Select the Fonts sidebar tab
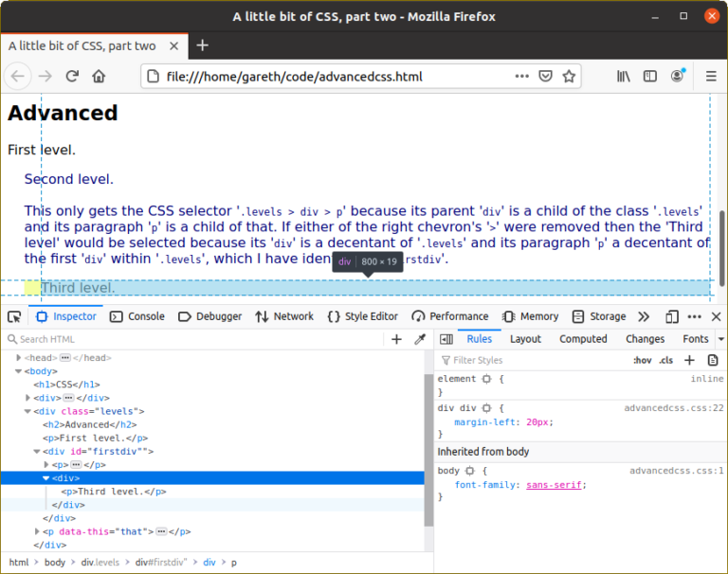The width and height of the screenshot is (728, 574). pyautogui.click(x=696, y=339)
